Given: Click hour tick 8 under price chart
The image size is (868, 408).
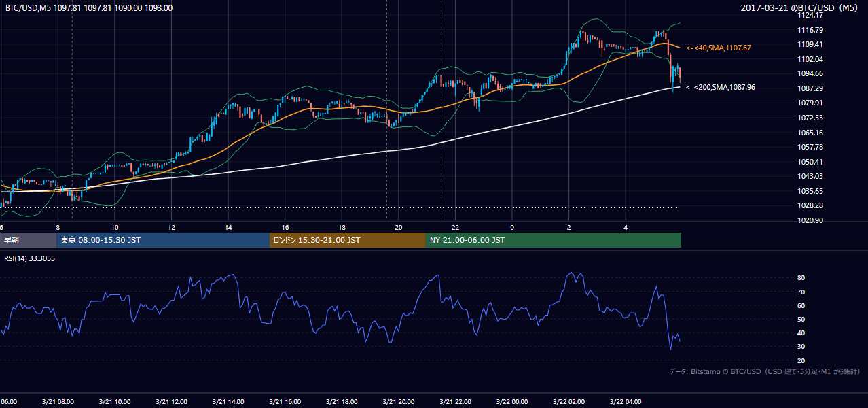Looking at the screenshot, I should [x=58, y=227].
